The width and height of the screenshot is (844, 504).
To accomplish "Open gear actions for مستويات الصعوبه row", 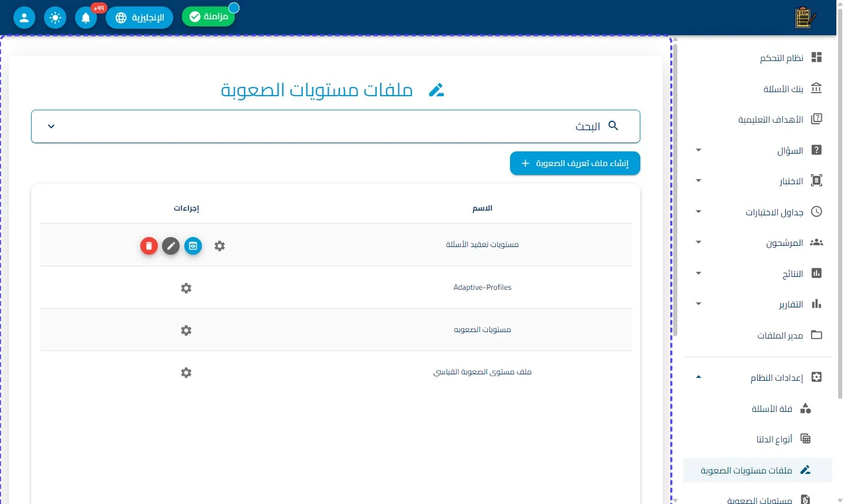I will (186, 330).
